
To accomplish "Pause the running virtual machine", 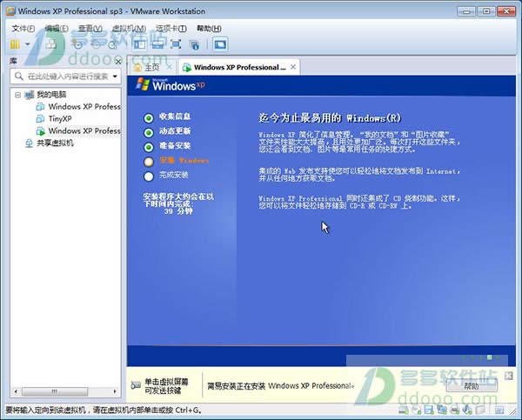I will [15, 44].
